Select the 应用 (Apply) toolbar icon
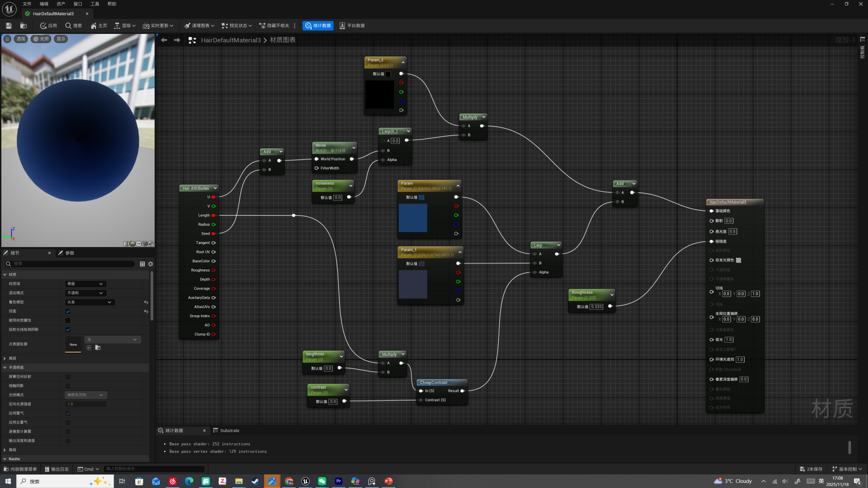Image resolution: width=868 pixels, height=488 pixels. coord(48,25)
